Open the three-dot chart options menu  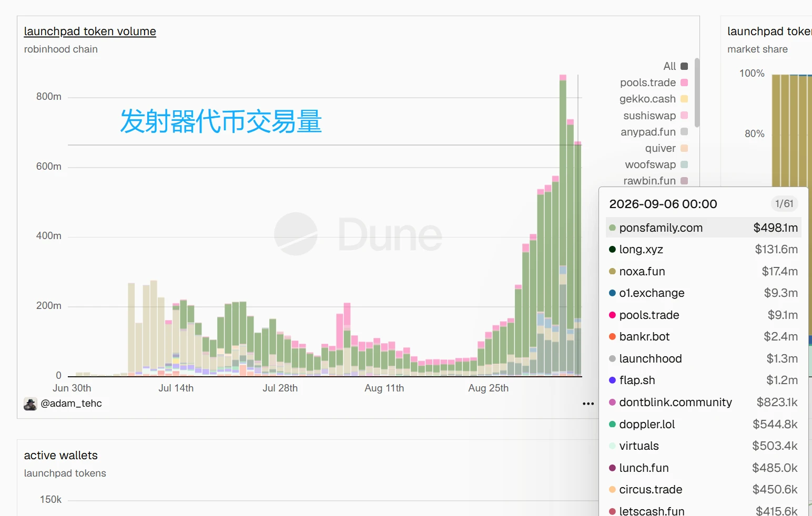[x=588, y=404]
